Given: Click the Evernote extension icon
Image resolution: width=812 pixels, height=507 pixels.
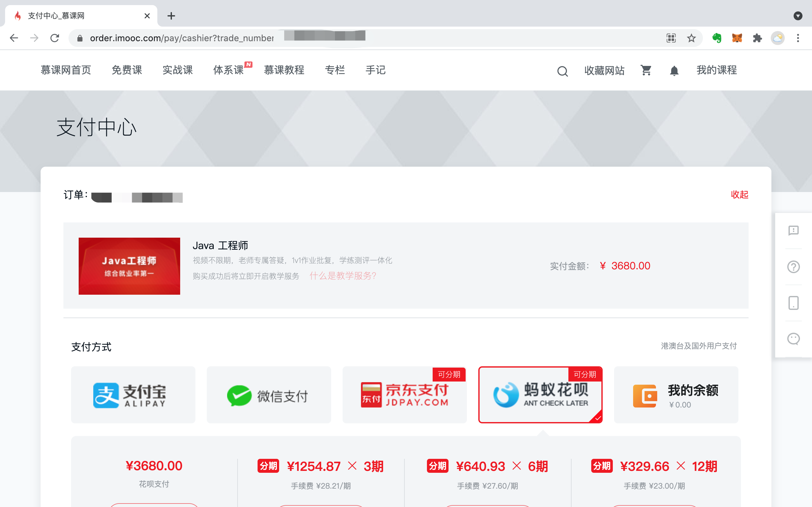Looking at the screenshot, I should point(717,38).
